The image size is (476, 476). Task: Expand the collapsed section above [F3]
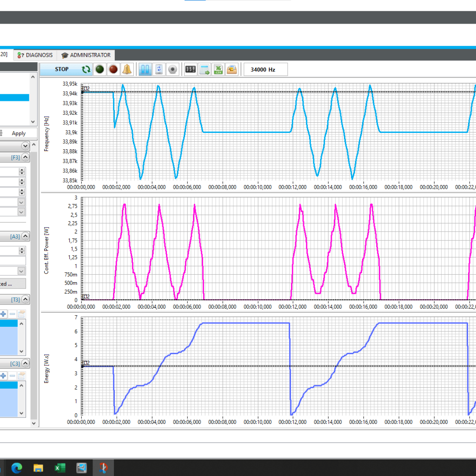[26, 146]
